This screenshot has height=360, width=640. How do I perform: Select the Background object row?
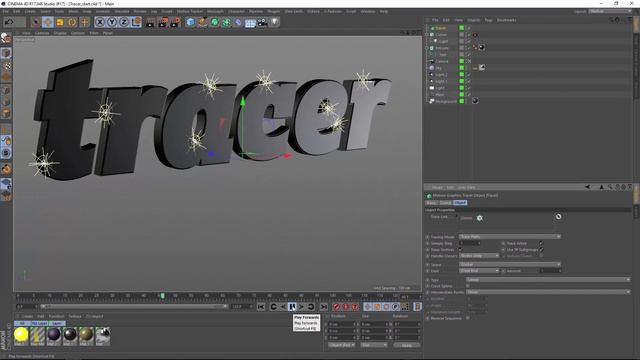coord(446,101)
